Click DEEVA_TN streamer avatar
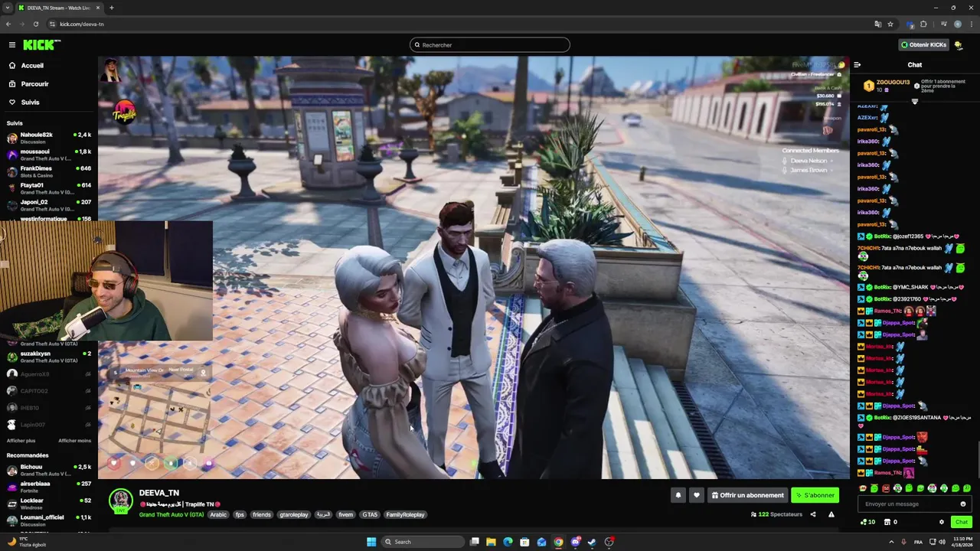The height and width of the screenshot is (551, 980). coord(120,501)
